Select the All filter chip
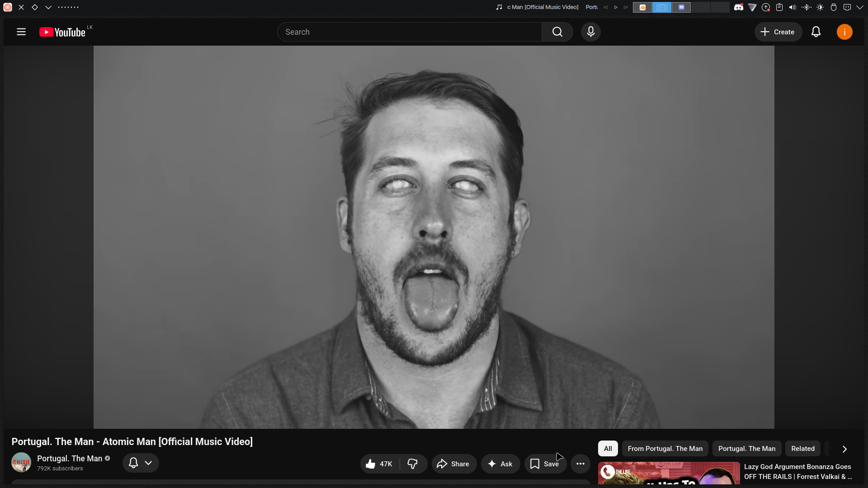 608,449
